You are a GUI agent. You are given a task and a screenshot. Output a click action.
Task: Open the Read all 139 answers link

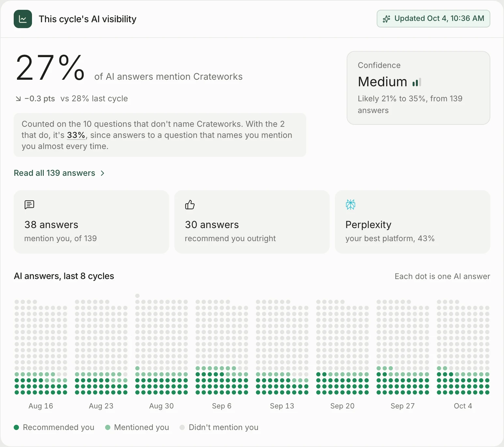click(x=59, y=173)
